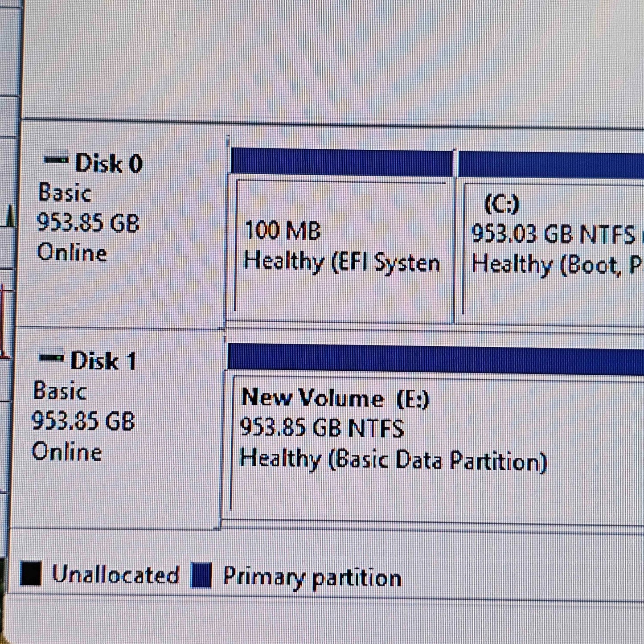Image resolution: width=644 pixels, height=644 pixels.
Task: Click the black Unallocated legend square
Action: (31, 574)
